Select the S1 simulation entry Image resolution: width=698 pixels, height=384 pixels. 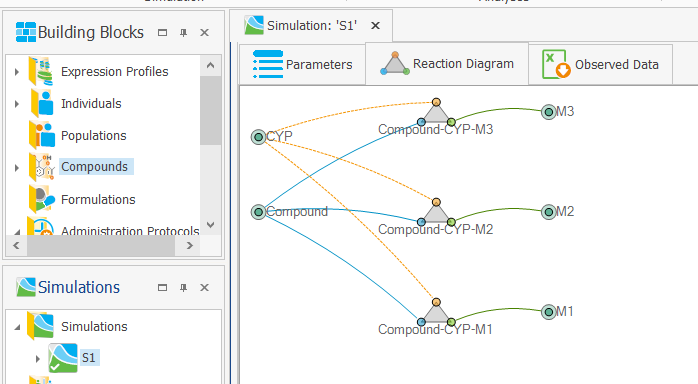89,358
